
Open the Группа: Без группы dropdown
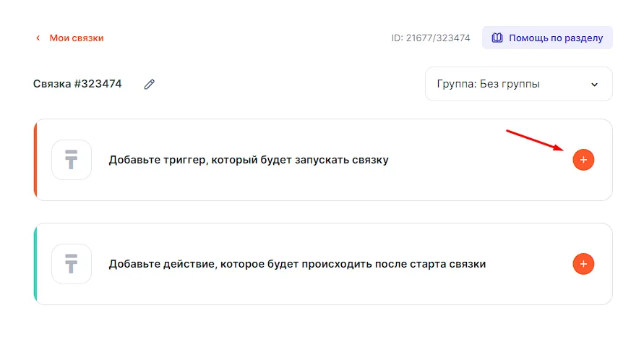point(518,84)
